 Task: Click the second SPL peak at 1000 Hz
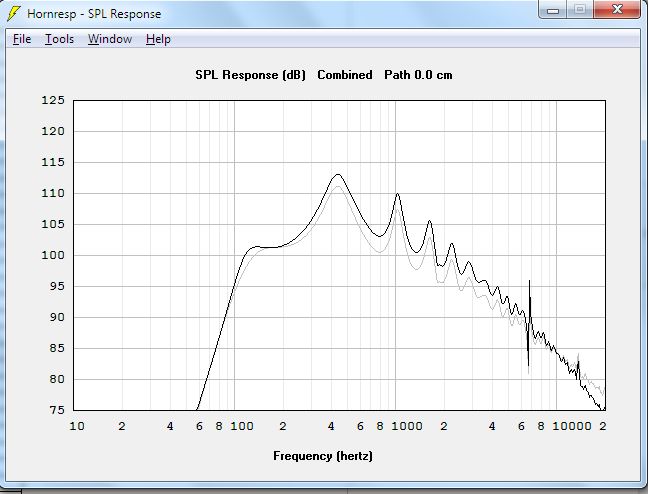[x=398, y=194]
